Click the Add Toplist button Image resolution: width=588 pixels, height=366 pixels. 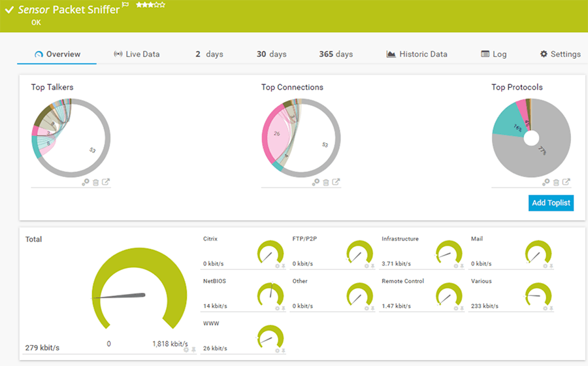coord(551,203)
